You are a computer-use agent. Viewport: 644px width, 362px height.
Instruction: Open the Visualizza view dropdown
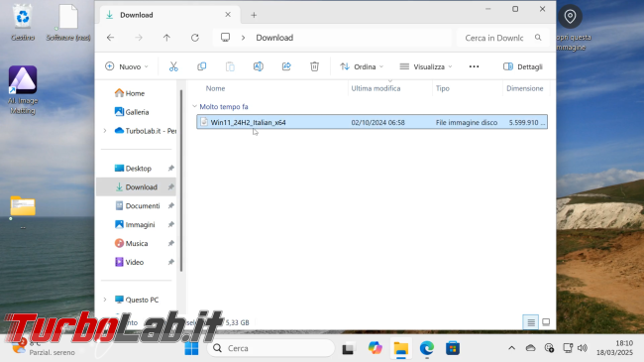(426, 66)
